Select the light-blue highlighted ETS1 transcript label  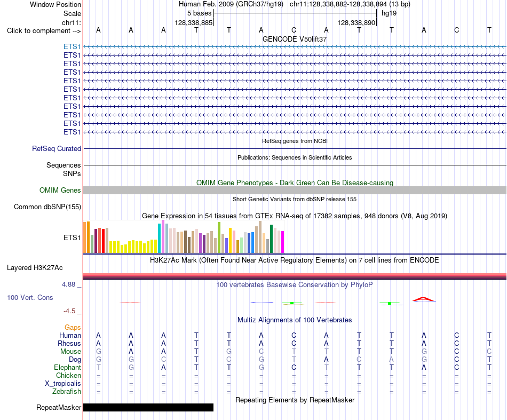pyautogui.click(x=72, y=46)
